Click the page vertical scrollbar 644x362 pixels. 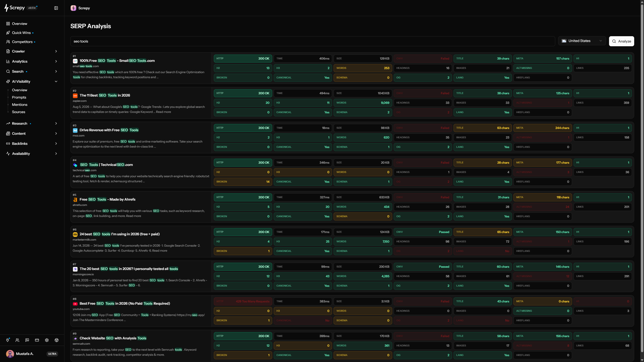tap(642, 178)
